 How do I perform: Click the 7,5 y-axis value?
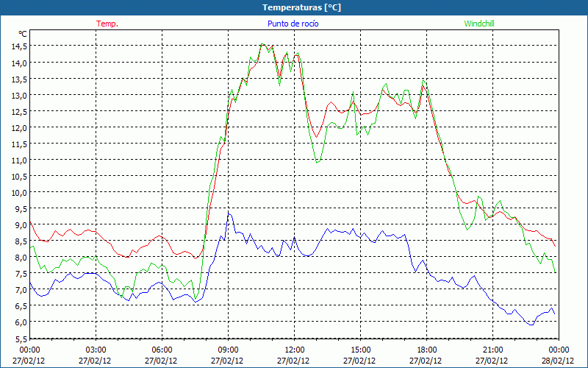[21, 273]
